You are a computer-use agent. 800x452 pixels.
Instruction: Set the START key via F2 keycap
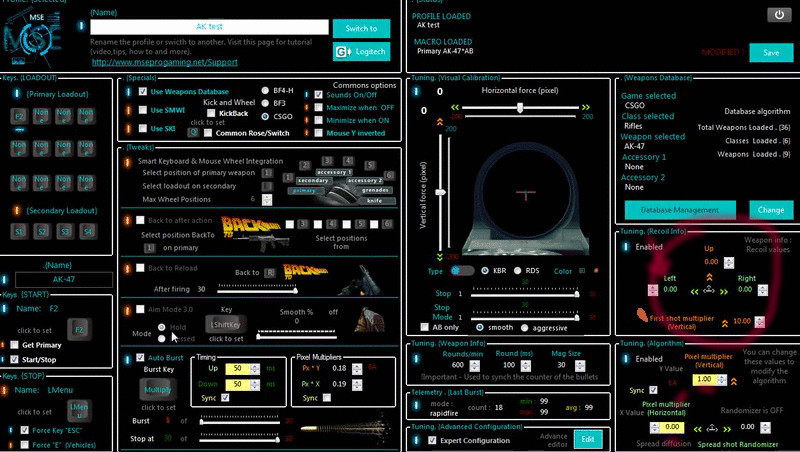tap(79, 330)
